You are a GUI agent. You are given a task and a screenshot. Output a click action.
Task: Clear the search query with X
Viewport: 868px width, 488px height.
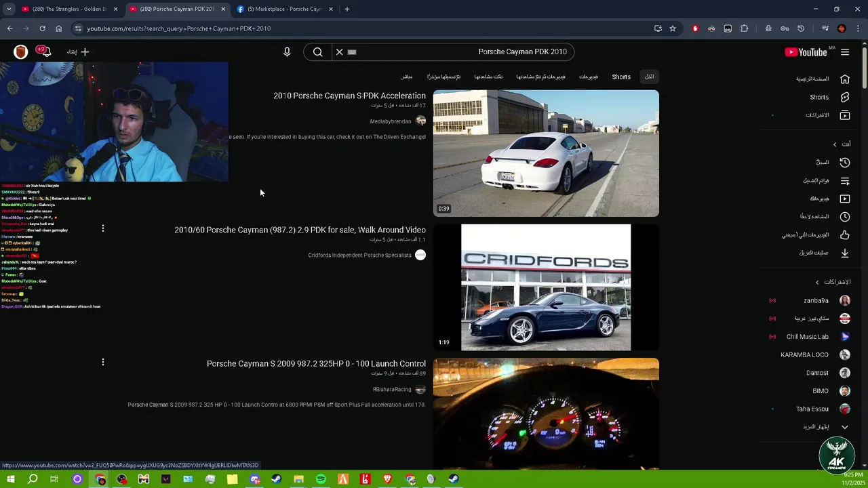click(339, 52)
